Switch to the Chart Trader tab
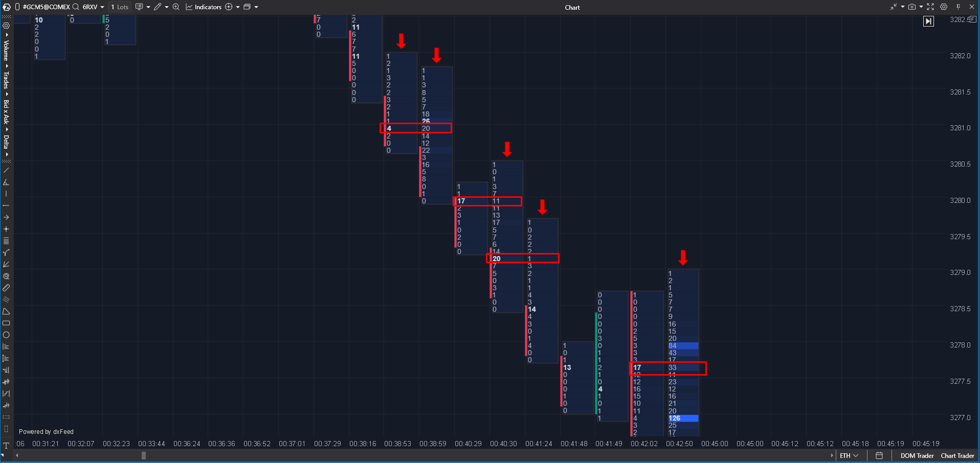This screenshot has width=980, height=463. tap(957, 456)
